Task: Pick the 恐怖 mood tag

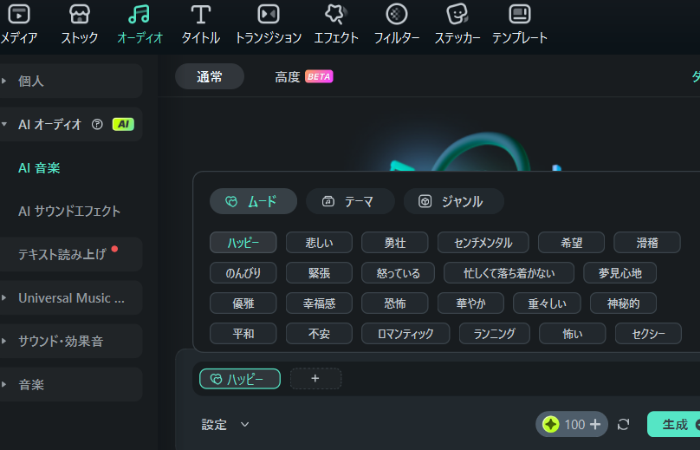Action: [395, 303]
